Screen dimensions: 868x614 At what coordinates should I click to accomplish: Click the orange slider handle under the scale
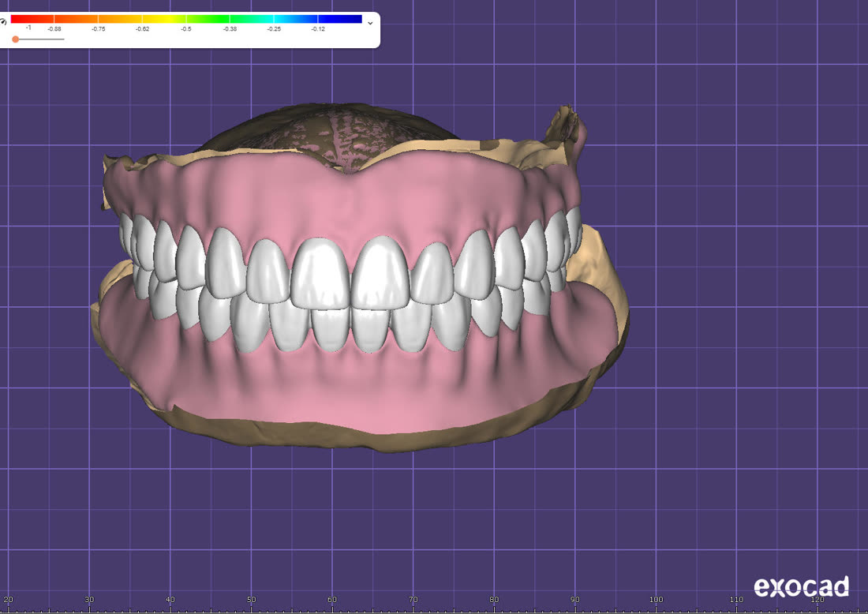16,39
